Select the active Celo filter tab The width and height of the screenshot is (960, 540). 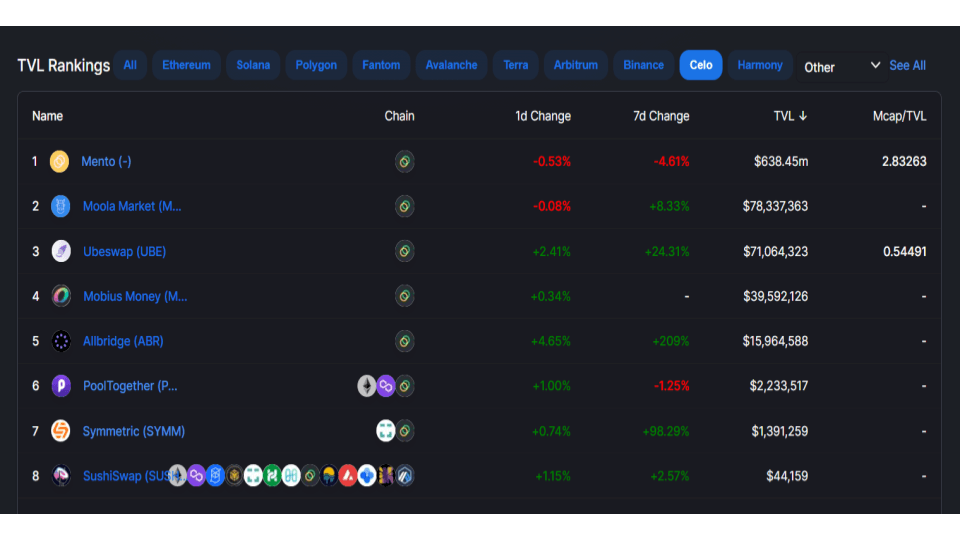pyautogui.click(x=701, y=65)
